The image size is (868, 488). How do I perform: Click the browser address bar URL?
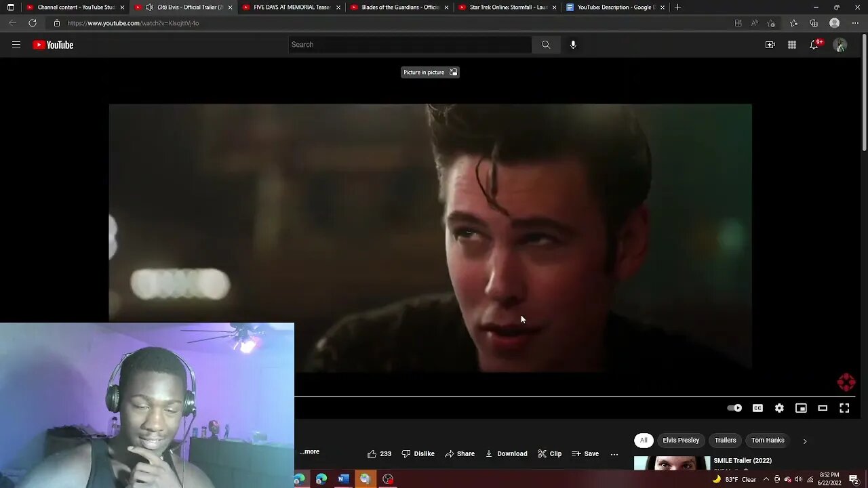(133, 23)
